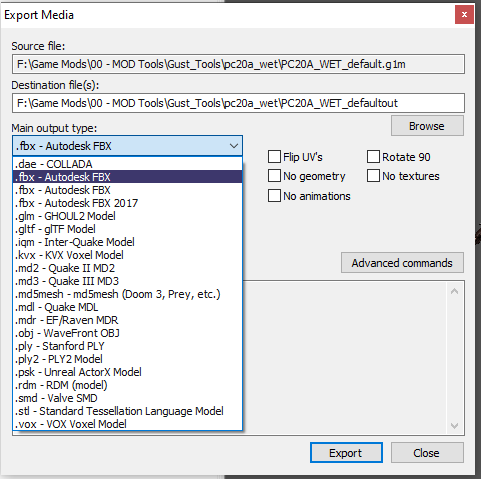Click the Destination file(s) path field
The height and width of the screenshot is (479, 481).
click(x=238, y=103)
